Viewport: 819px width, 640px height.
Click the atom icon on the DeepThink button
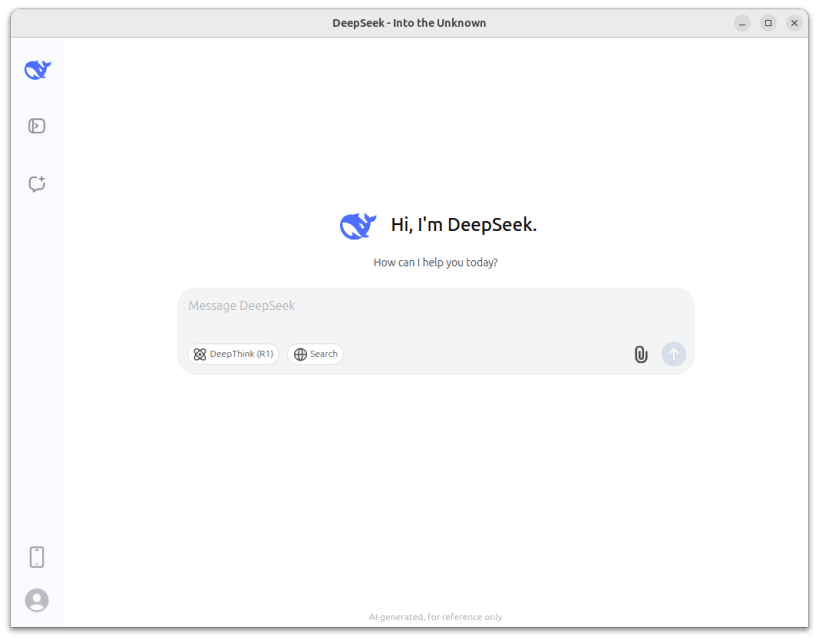pyautogui.click(x=200, y=354)
